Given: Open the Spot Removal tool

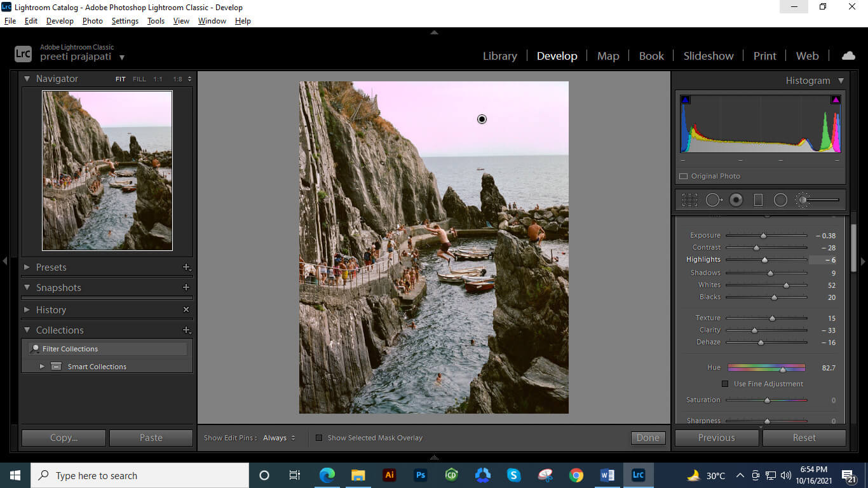Looking at the screenshot, I should tap(714, 200).
